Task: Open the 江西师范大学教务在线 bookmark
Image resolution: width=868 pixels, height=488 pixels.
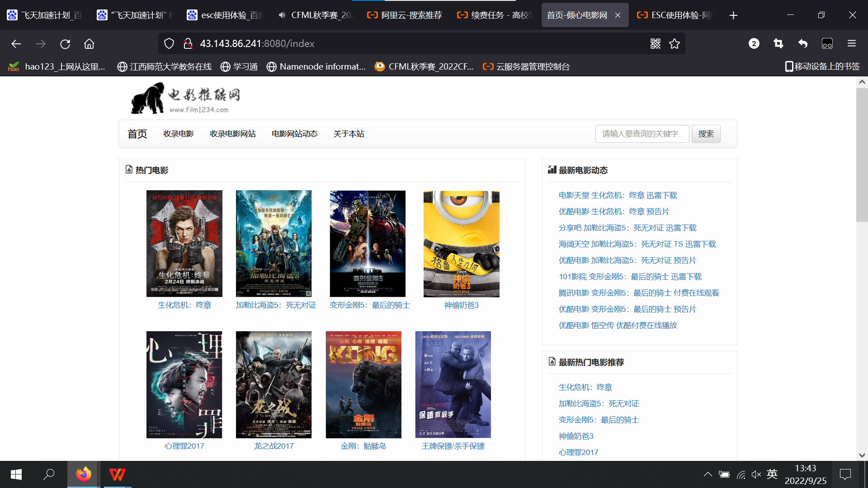Action: (x=164, y=66)
